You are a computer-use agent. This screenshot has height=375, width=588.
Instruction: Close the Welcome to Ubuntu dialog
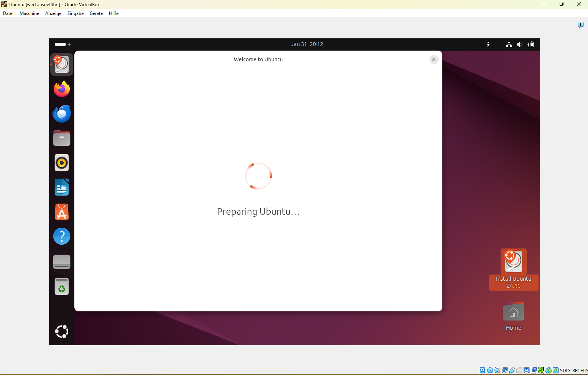click(x=434, y=59)
